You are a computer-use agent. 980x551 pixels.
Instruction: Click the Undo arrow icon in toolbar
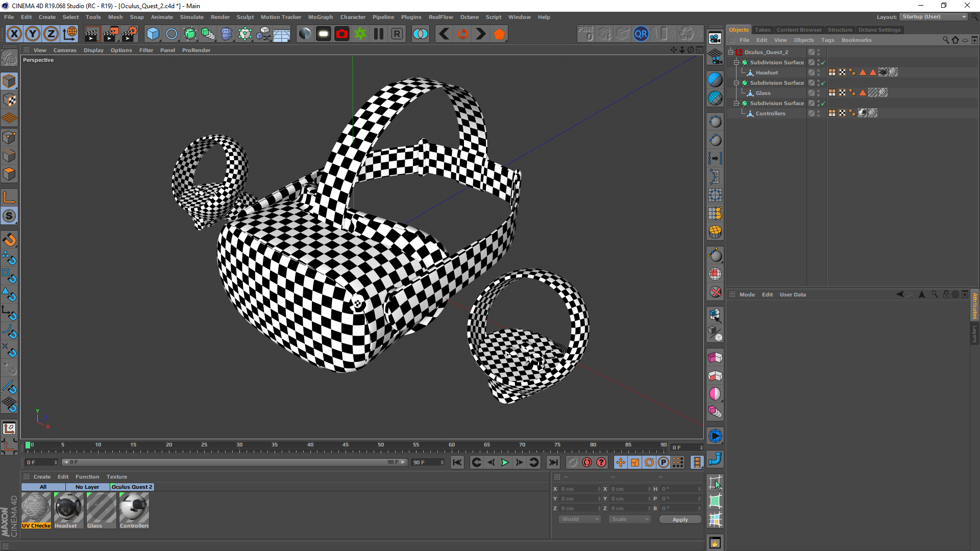[444, 34]
